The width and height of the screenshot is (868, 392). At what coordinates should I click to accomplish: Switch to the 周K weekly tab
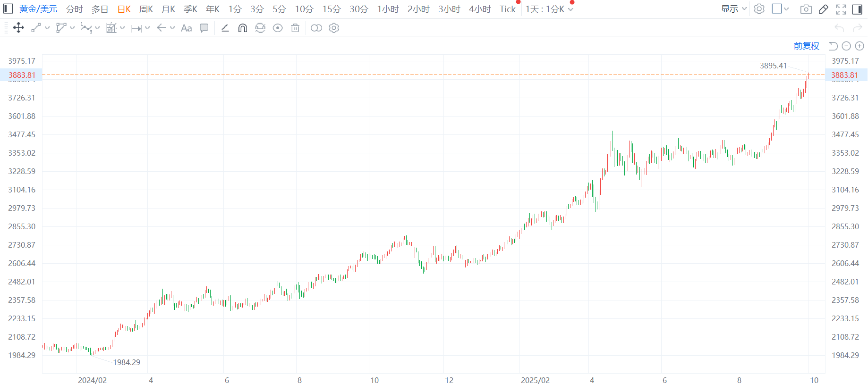(146, 9)
